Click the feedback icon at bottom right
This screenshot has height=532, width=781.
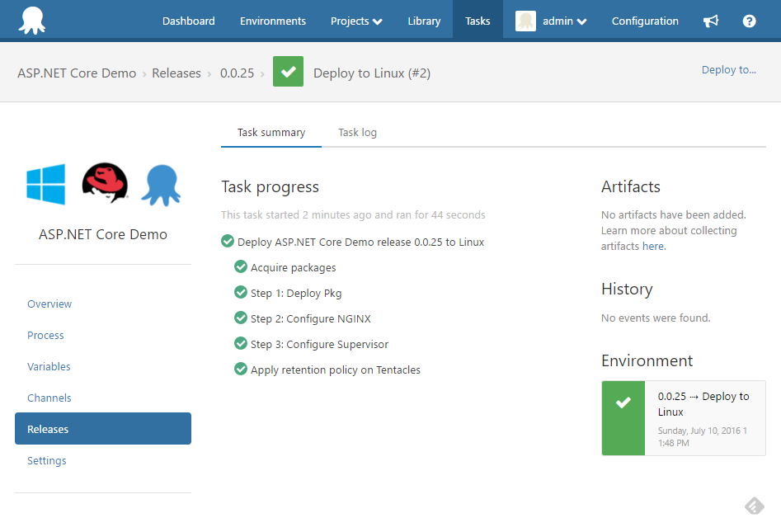click(754, 506)
